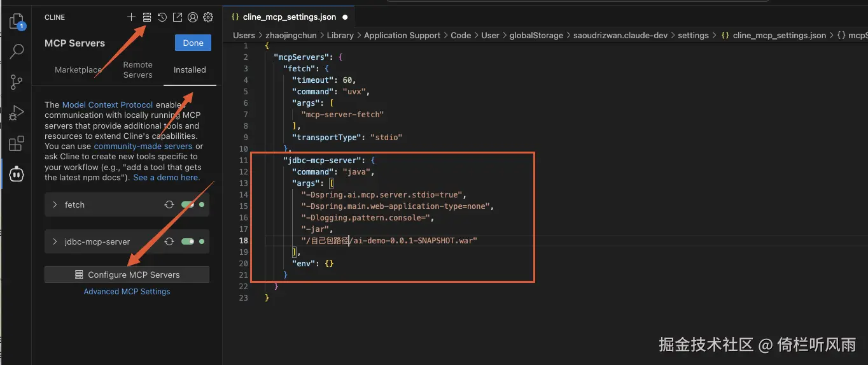
Task: Click the Code breadcrumb
Action: pos(461,35)
